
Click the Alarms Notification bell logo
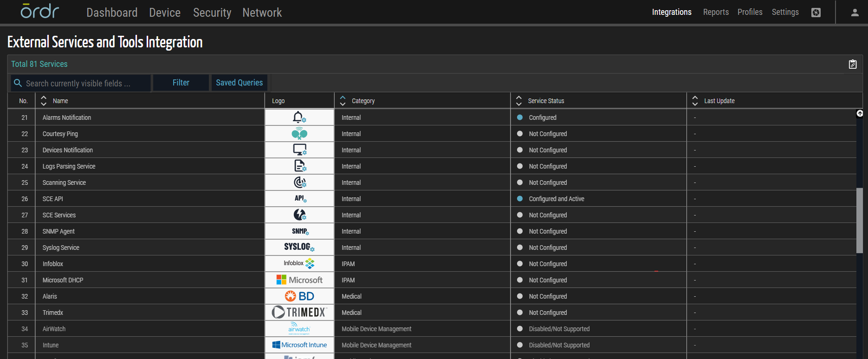[299, 117]
